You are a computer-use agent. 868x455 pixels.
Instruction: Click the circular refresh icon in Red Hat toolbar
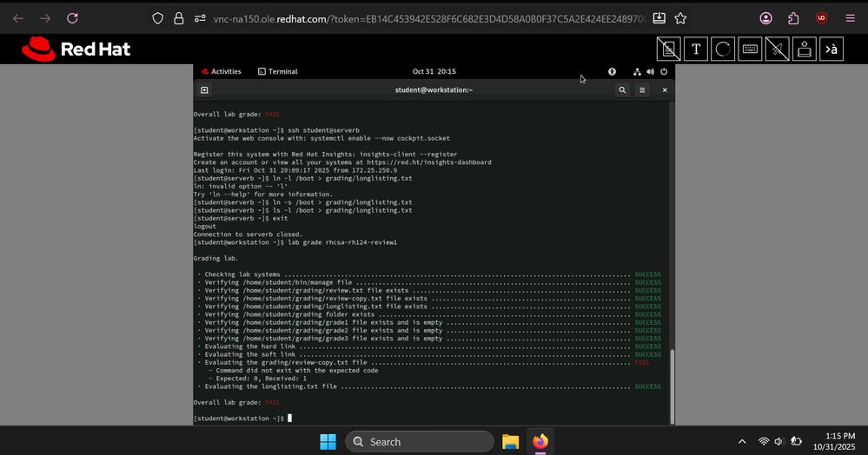point(723,49)
